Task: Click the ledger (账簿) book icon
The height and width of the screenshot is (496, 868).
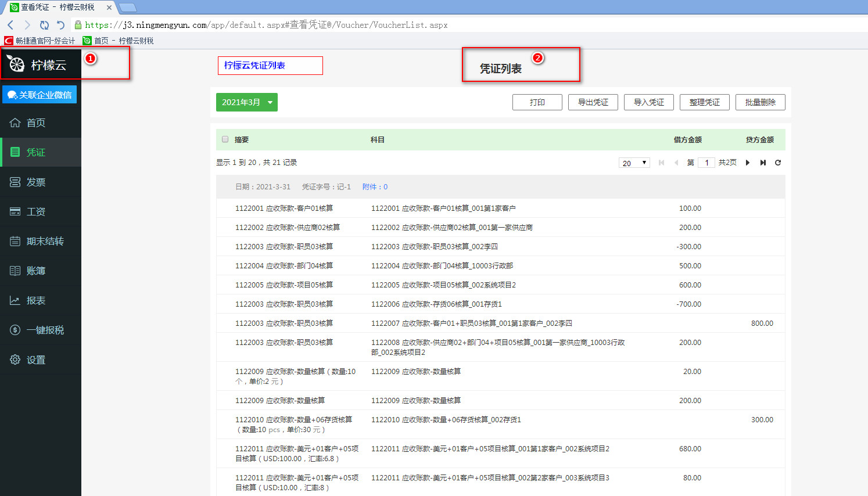Action: point(15,271)
